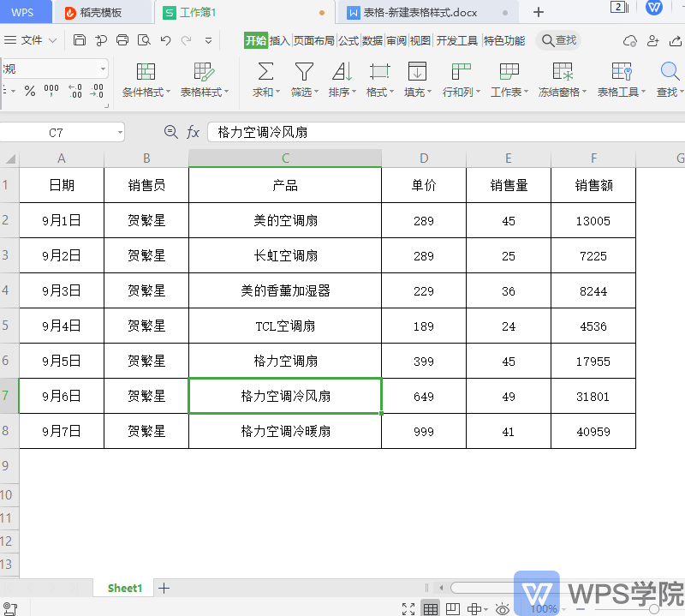This screenshot has width=685, height=616.
Task: Click the Table Tools (表格工具) icon
Action: (x=622, y=72)
